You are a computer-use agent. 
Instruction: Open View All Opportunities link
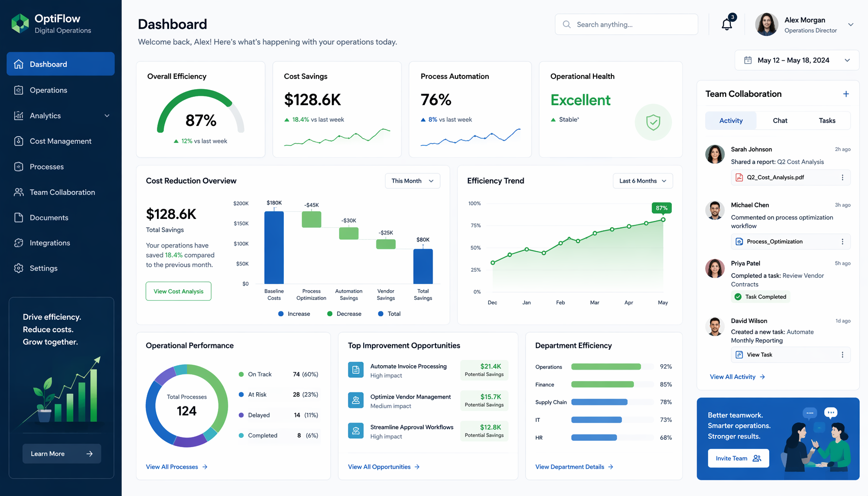384,467
